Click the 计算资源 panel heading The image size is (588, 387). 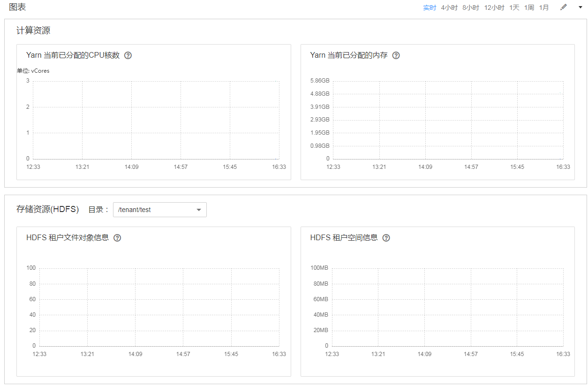(33, 31)
